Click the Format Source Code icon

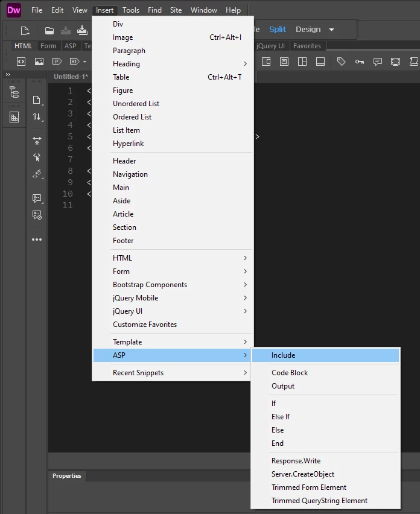(37, 174)
